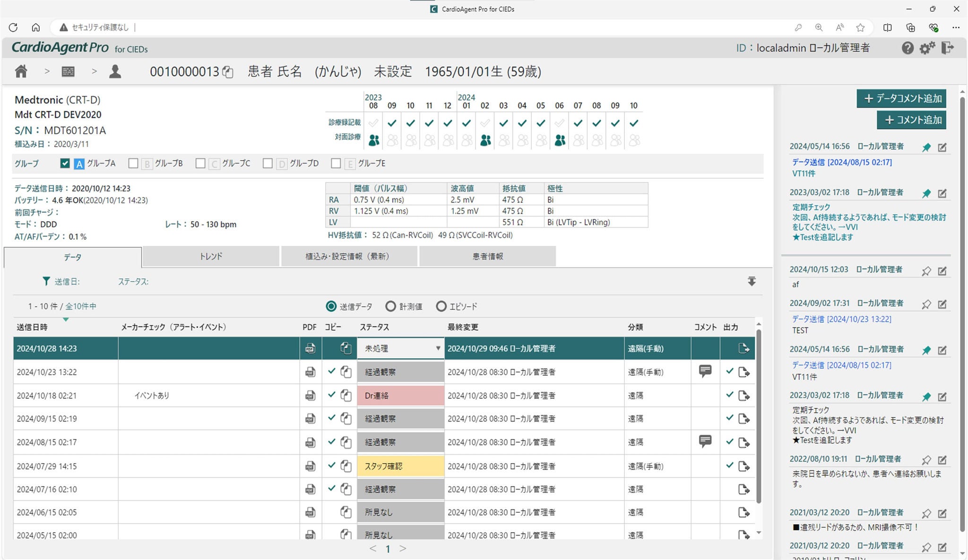Check the グループB checkbox
968x560 pixels.
tap(133, 164)
